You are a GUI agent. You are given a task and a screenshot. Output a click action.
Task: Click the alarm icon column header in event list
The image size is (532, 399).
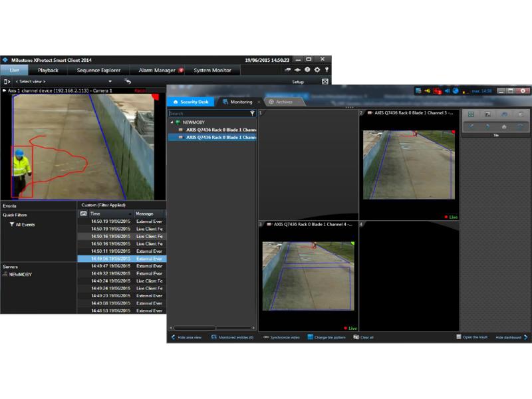coord(84,213)
